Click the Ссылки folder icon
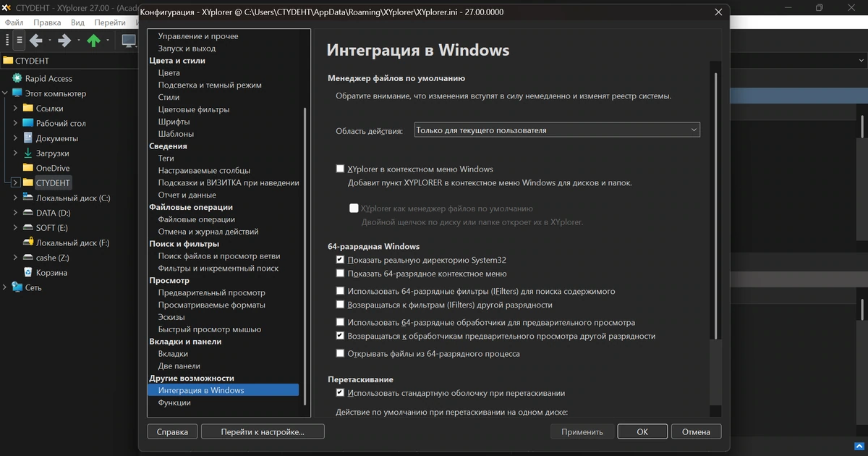 pos(28,108)
